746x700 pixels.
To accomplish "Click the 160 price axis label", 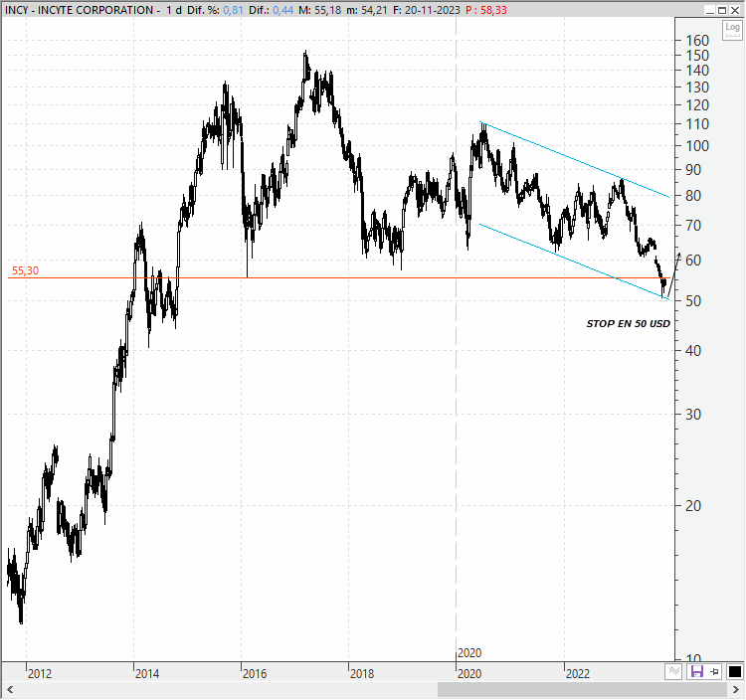I will click(x=697, y=41).
